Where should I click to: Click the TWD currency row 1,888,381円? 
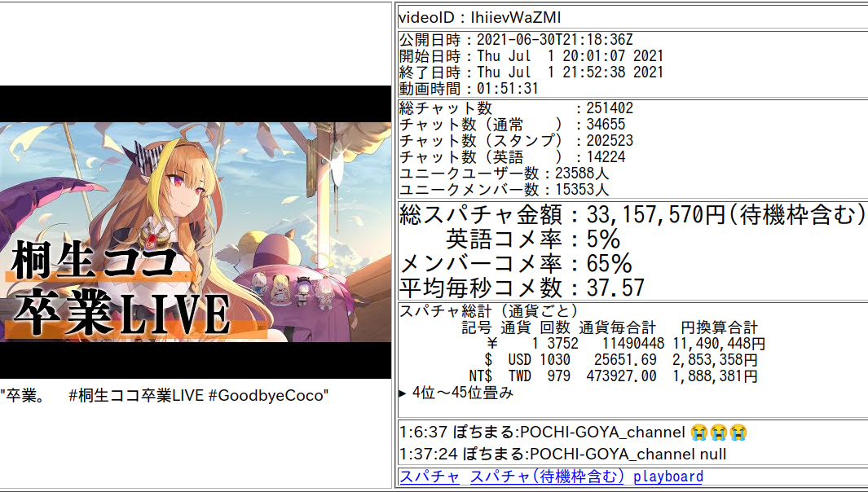point(614,376)
